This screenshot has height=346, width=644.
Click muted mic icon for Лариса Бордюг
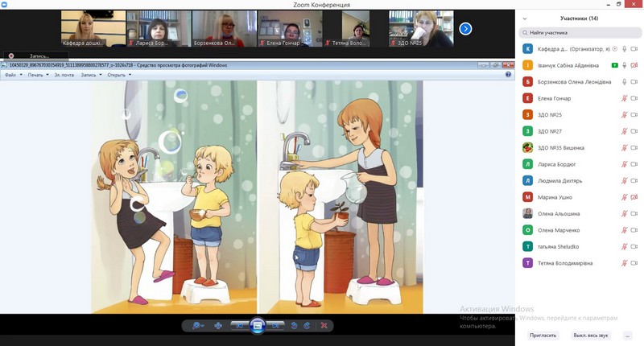coord(625,164)
